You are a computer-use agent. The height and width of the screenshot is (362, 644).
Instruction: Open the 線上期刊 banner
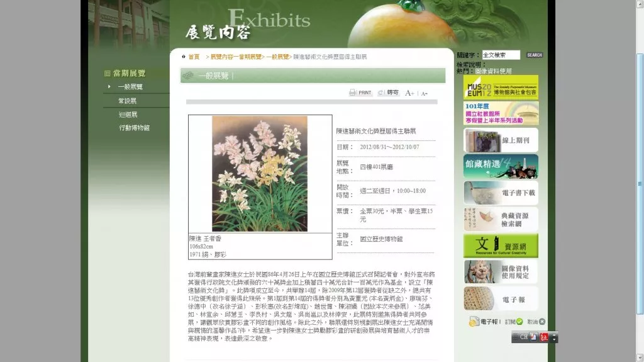[x=501, y=140]
